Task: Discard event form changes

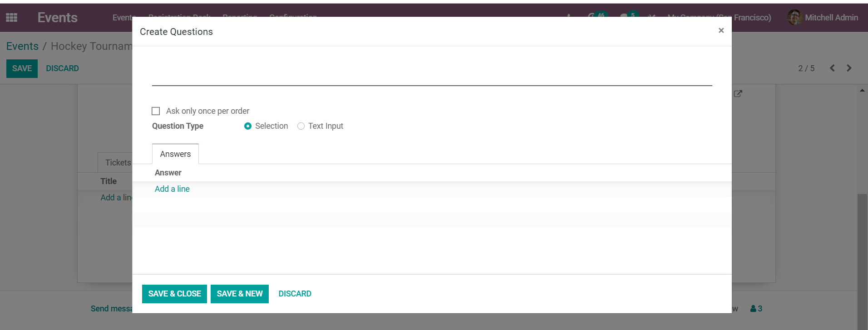Action: (x=62, y=68)
